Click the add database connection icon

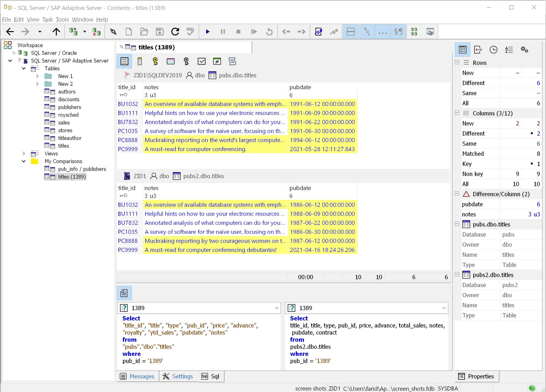pyautogui.click(x=74, y=32)
